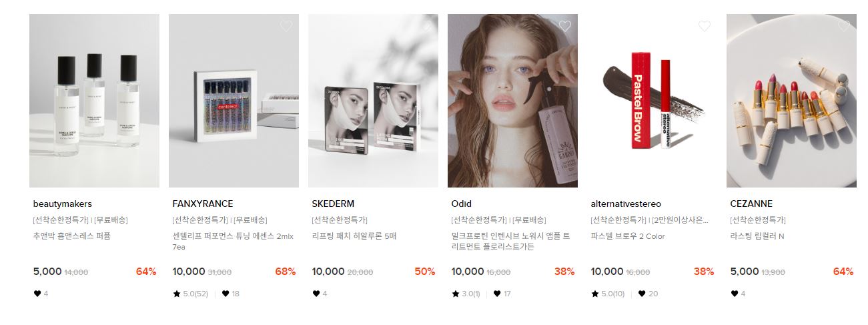
Task: Toggle wishlist heart on CEZANNE lipstick image
Action: [x=844, y=26]
